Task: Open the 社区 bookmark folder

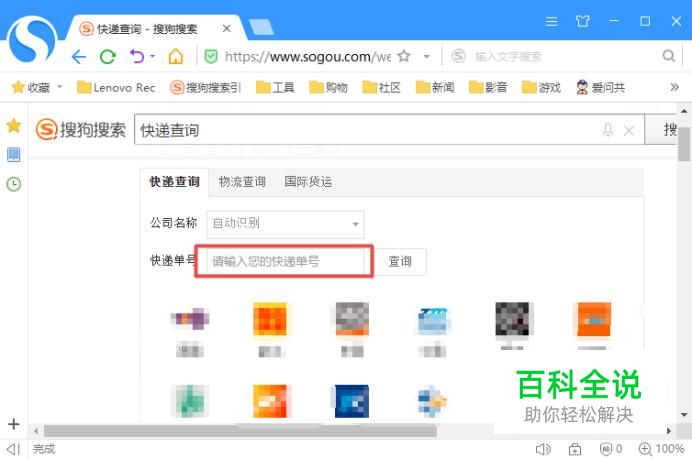Action: (x=382, y=87)
